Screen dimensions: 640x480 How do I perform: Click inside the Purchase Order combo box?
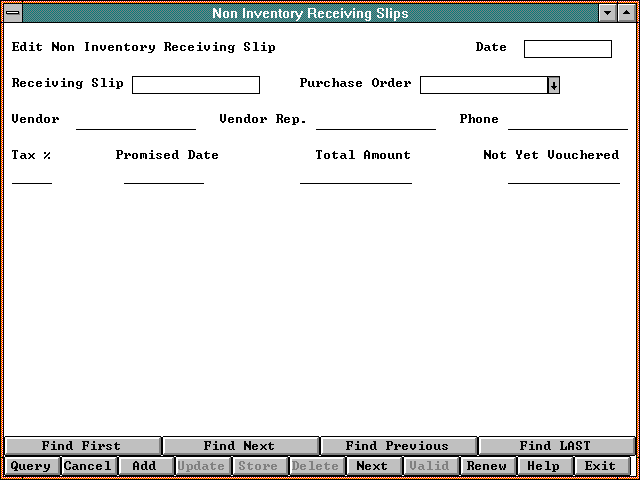point(483,85)
